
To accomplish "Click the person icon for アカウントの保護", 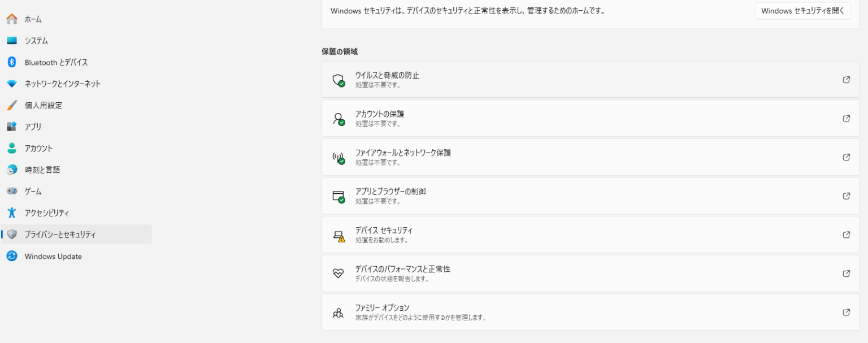I will coord(338,119).
